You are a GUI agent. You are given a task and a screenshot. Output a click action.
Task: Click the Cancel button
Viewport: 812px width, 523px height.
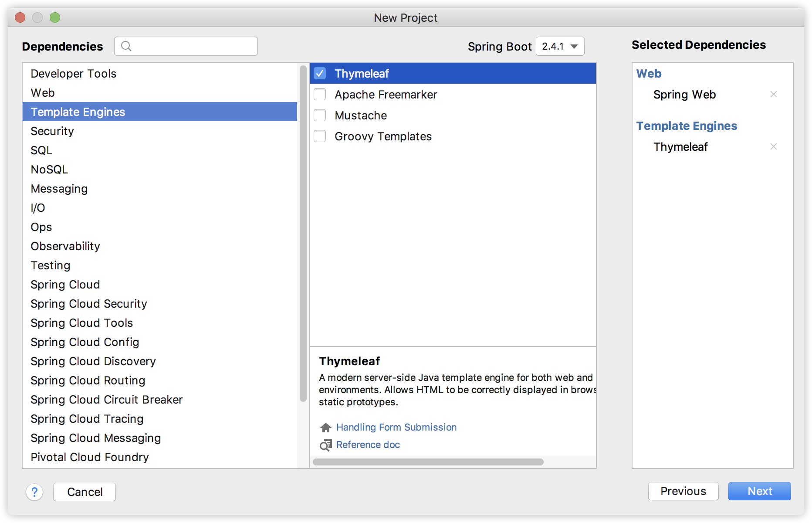tap(84, 492)
